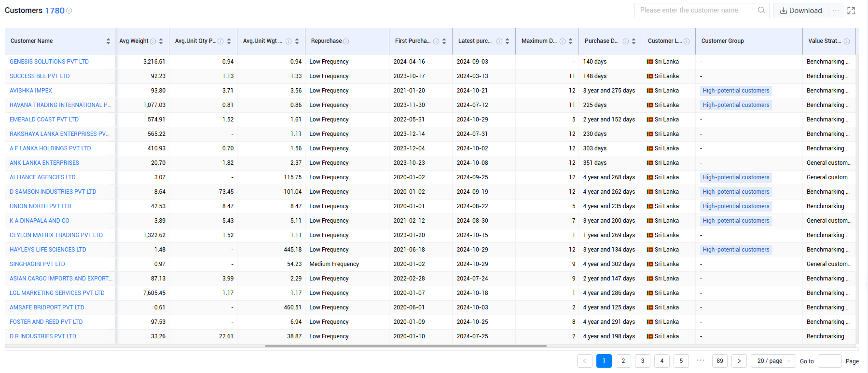Viewport: 868px width, 373px height.
Task: Click the Customer L... info icon
Action: [x=687, y=41]
